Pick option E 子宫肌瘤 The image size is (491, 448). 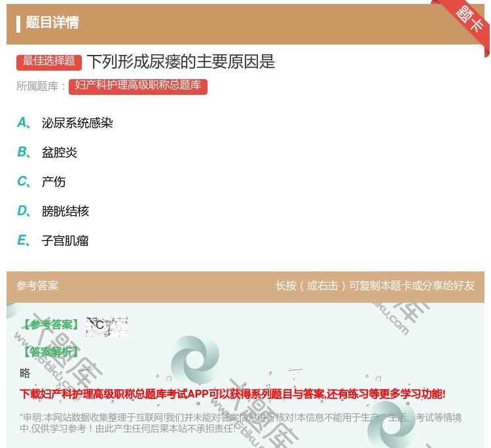pyautogui.click(x=52, y=241)
